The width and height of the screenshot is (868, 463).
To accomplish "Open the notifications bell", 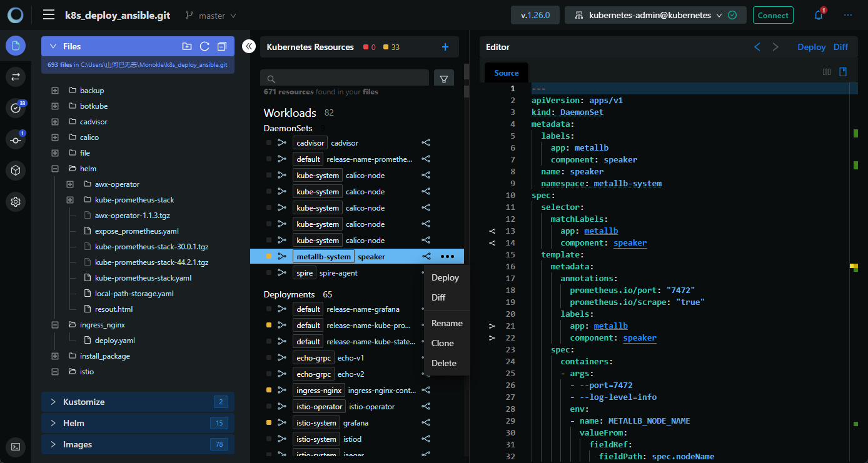I will (819, 15).
